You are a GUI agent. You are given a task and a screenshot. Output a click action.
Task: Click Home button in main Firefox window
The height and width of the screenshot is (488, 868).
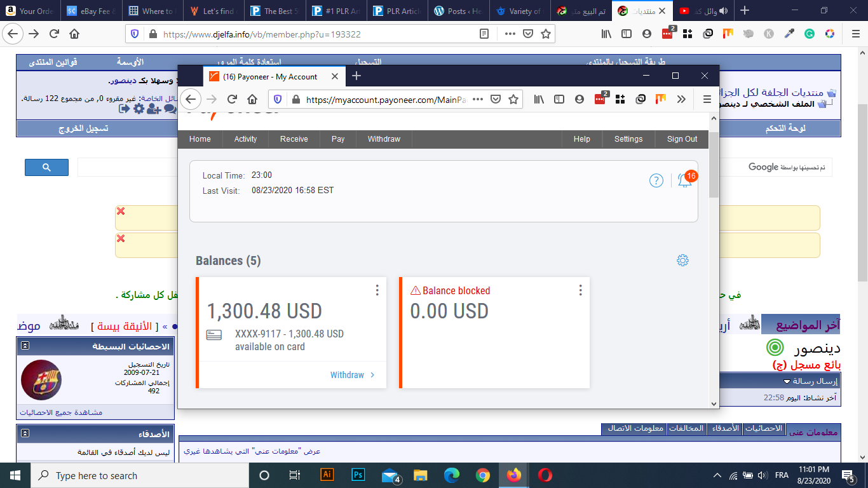(74, 34)
